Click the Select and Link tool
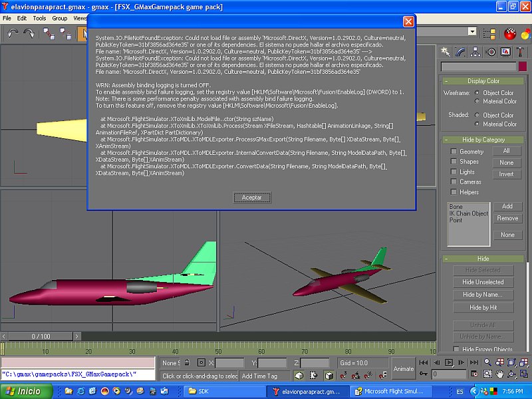This screenshot has height=399, width=532. pyautogui.click(x=49, y=33)
